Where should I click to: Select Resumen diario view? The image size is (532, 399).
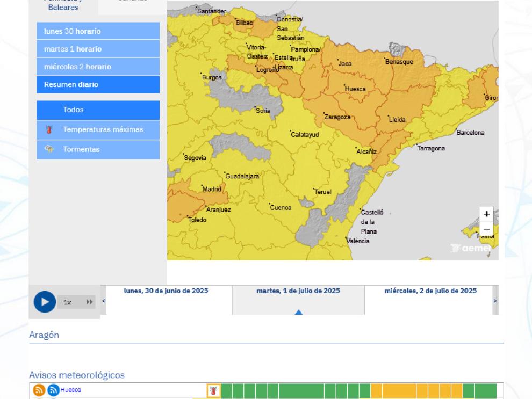point(98,84)
